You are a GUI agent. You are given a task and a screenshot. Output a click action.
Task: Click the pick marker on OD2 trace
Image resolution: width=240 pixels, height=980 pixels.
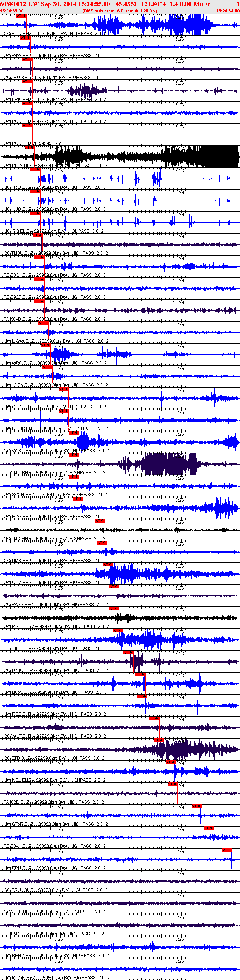[108, 565]
